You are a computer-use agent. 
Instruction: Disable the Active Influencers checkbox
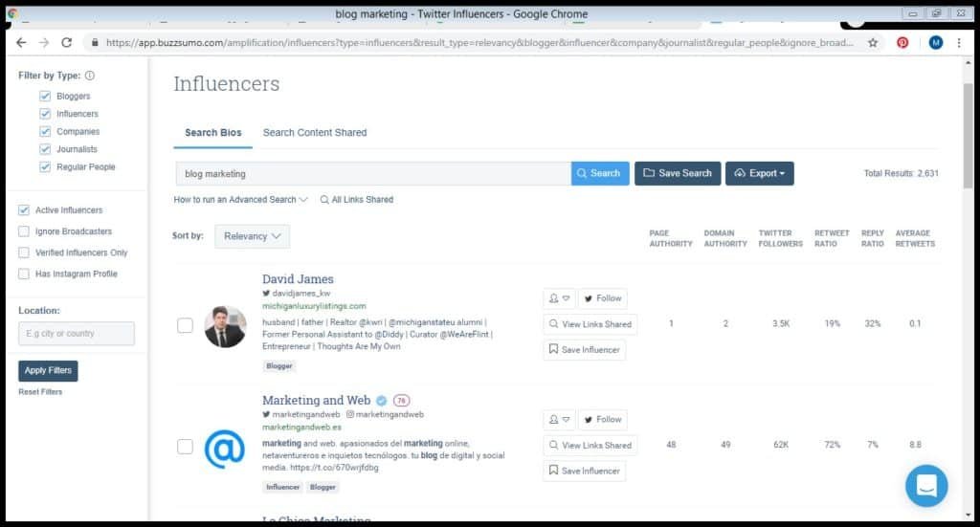pyautogui.click(x=24, y=209)
